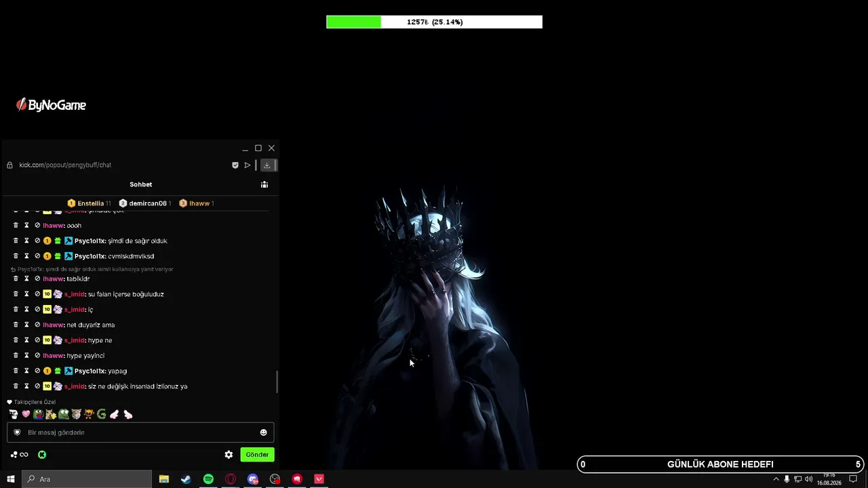Open the browser downloads icon

click(267, 165)
